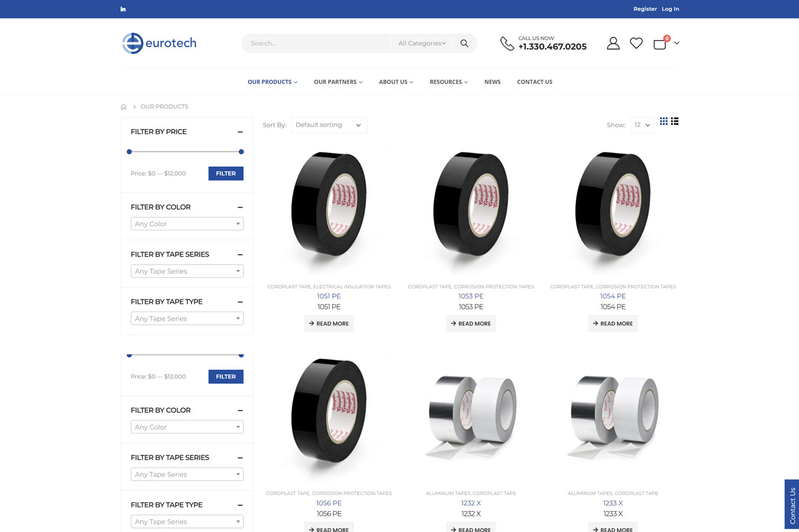Click the eurotech logo
Image resolution: width=799 pixels, height=532 pixels.
(x=159, y=43)
